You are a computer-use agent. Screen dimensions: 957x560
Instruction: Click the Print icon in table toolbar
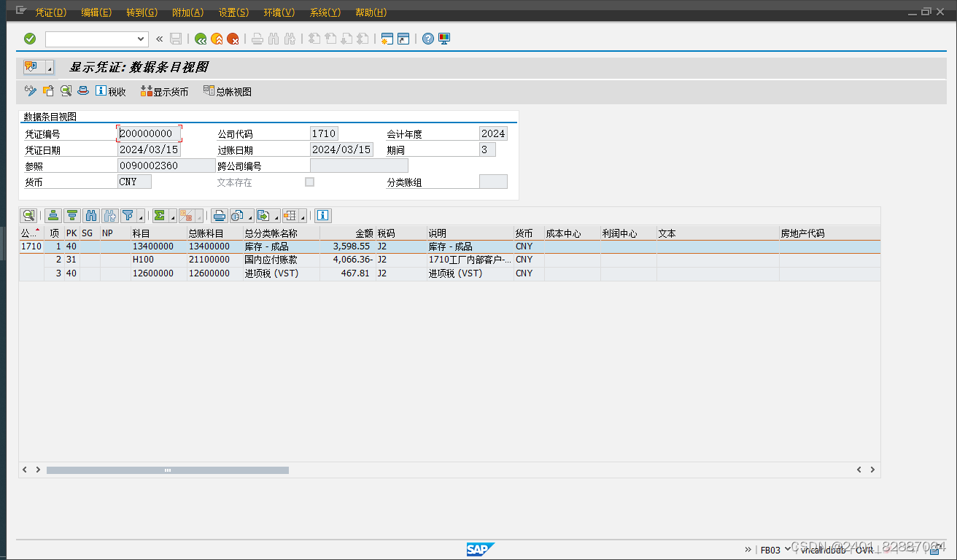[219, 215]
